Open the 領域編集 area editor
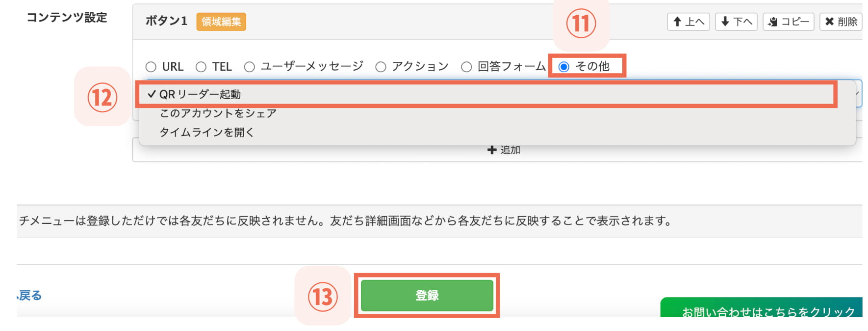 (x=221, y=22)
